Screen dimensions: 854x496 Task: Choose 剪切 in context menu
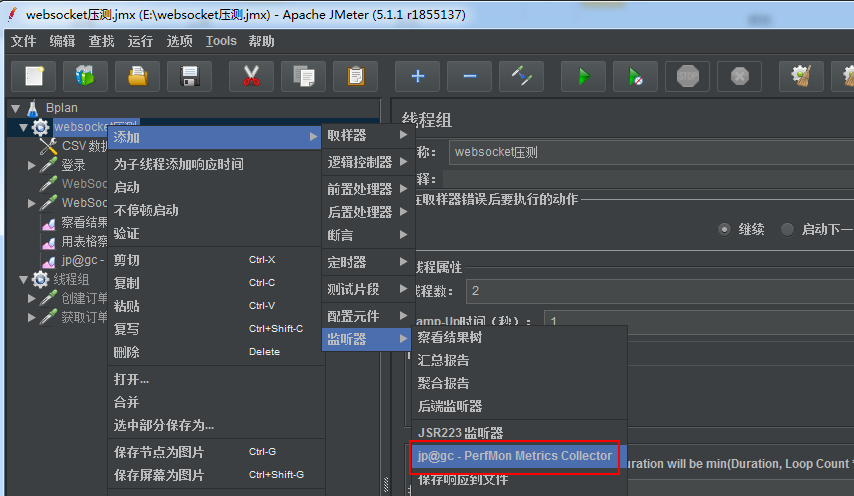click(215, 260)
